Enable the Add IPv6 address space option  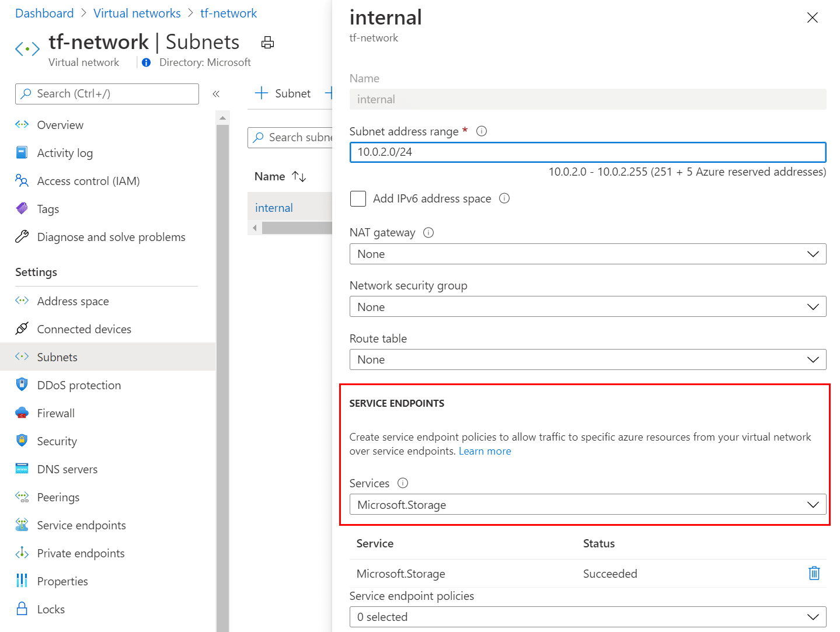358,198
